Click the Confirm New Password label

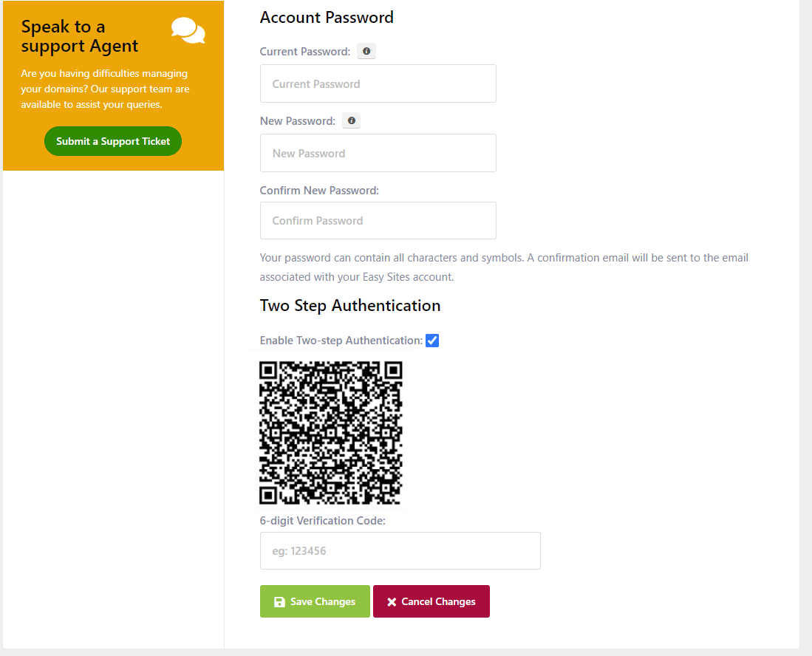pyautogui.click(x=319, y=191)
